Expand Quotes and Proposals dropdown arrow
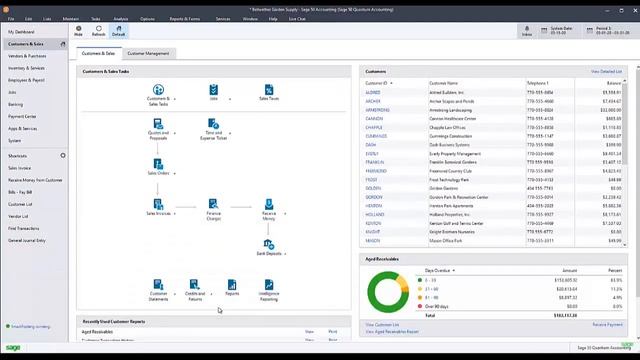This screenshot has height=360, width=640. click(175, 133)
